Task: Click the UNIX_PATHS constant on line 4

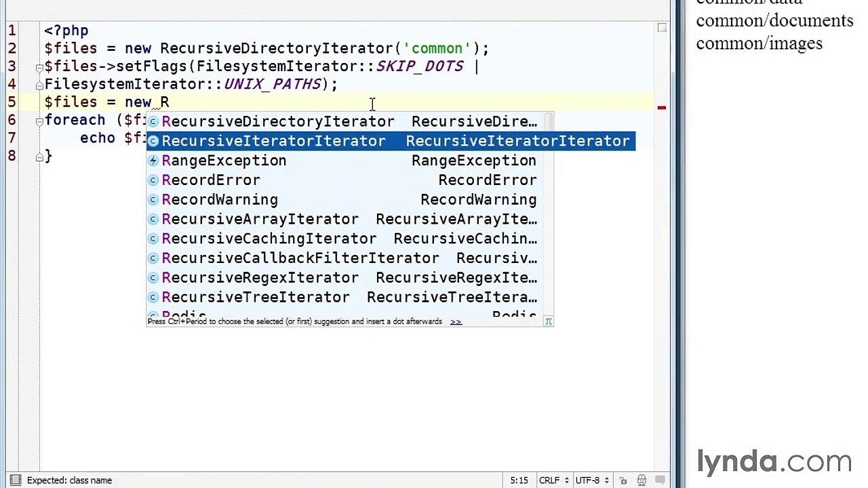Action: point(273,84)
